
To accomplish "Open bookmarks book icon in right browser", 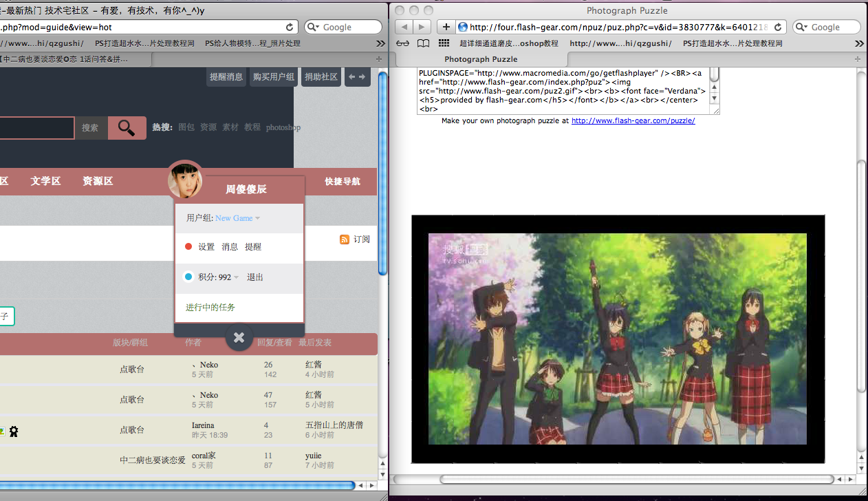I will pos(424,43).
